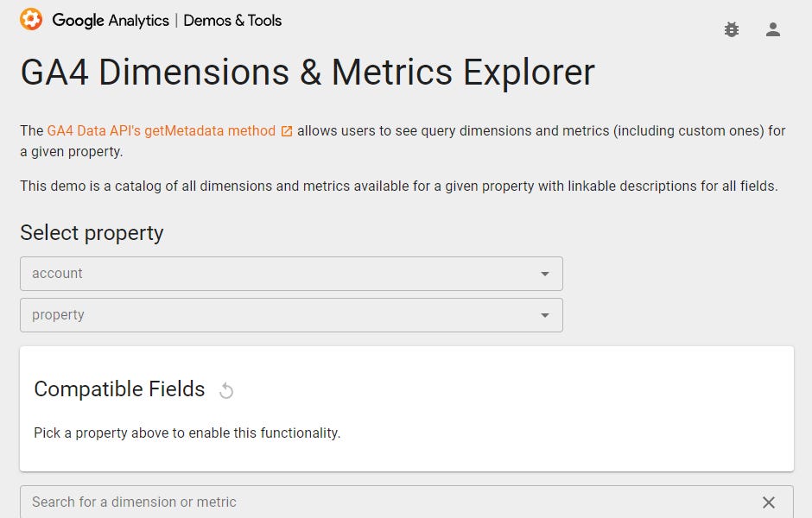
Task: Click the Google Analytics logo icon
Action: pos(31,19)
